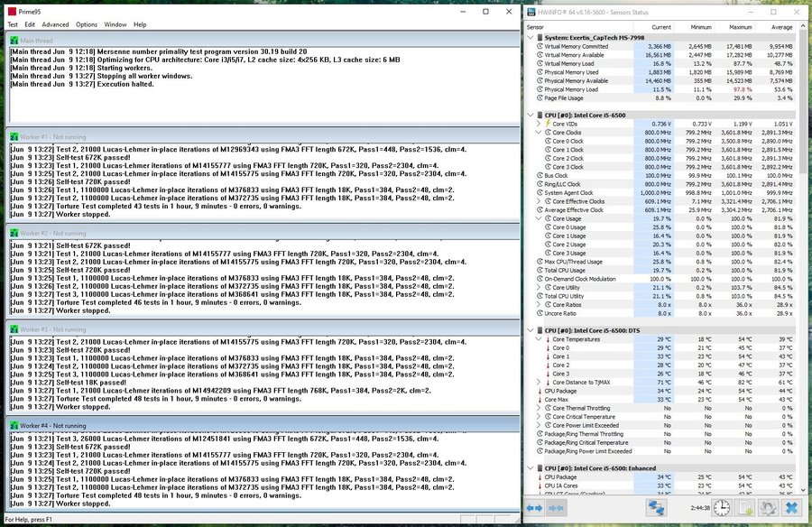Click the logging document-with-plus icon in HWiNFO
812x527 pixels.
click(x=744, y=508)
